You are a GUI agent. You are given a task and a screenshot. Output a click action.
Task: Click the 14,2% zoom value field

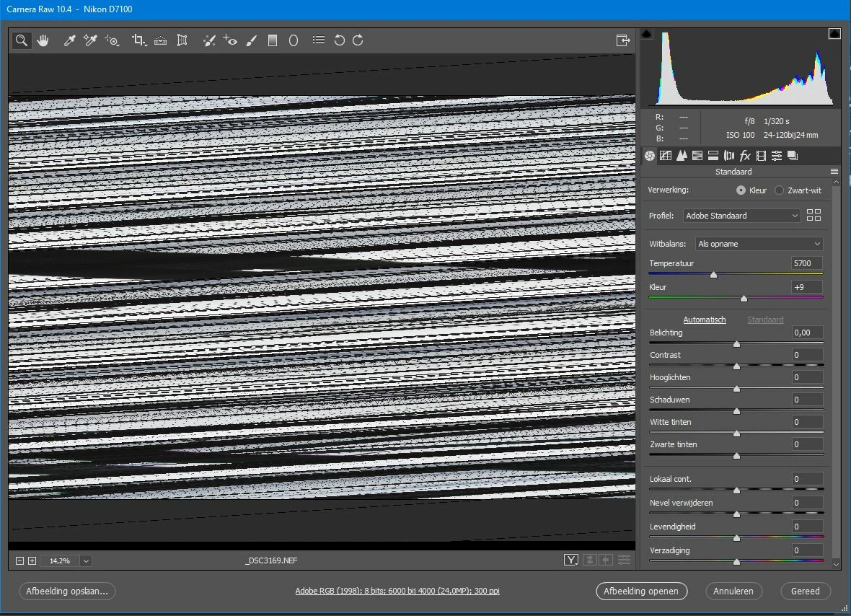click(60, 560)
